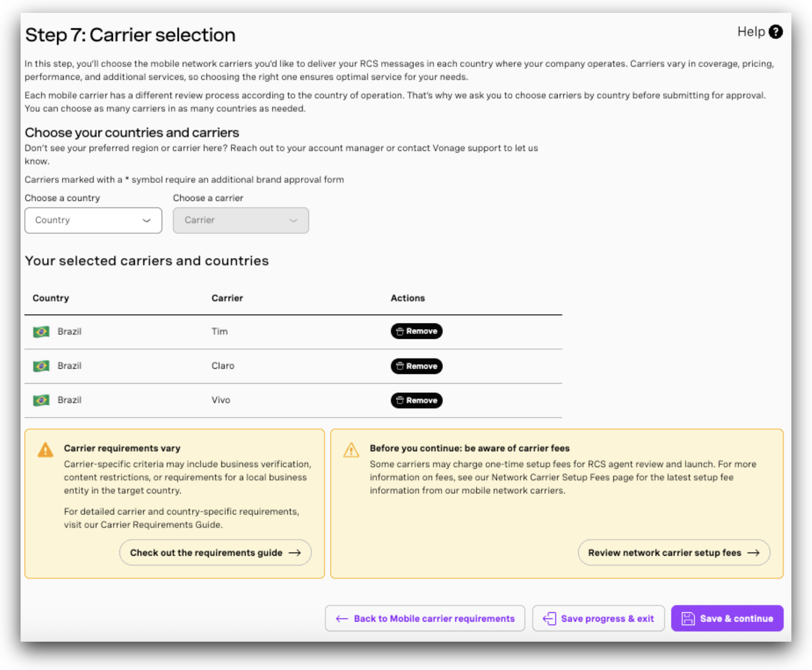Click the exit icon on Save progress & exit

(549, 619)
